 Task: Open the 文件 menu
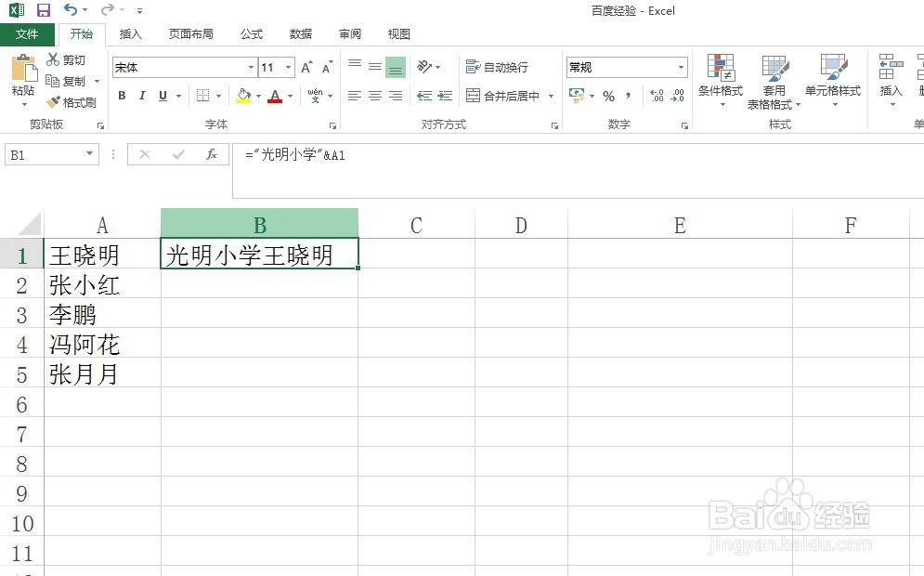[28, 33]
